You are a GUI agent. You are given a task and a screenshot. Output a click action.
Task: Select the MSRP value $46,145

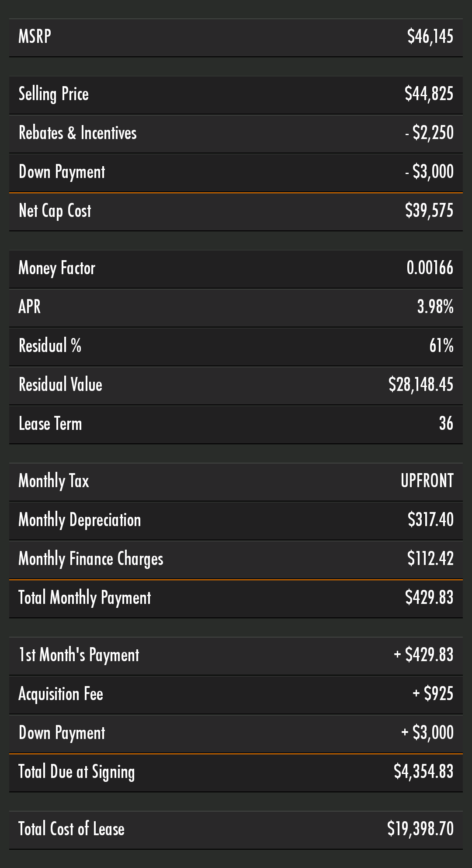click(430, 37)
